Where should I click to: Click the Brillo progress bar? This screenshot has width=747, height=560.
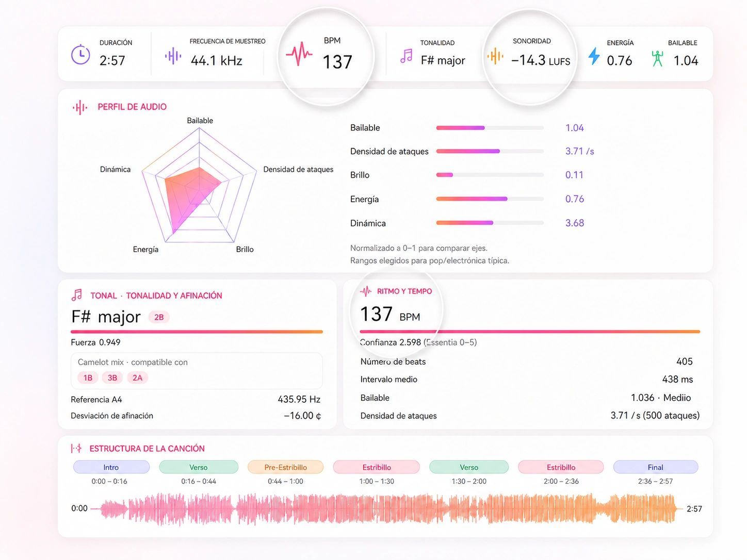pos(490,175)
